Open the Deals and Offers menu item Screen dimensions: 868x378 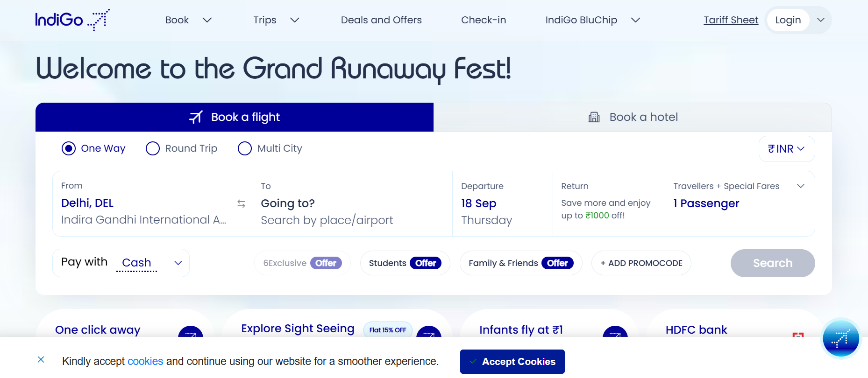(x=381, y=20)
